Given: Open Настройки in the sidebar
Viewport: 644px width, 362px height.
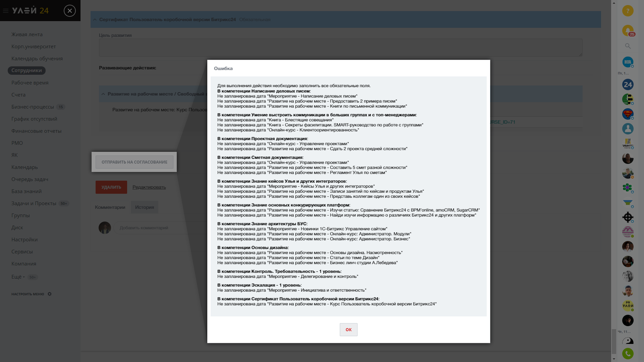Looking at the screenshot, I should click(24, 240).
